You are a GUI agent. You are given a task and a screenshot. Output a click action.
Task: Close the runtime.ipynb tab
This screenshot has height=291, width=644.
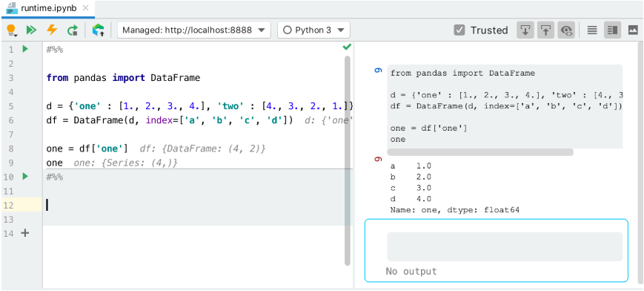[85, 8]
